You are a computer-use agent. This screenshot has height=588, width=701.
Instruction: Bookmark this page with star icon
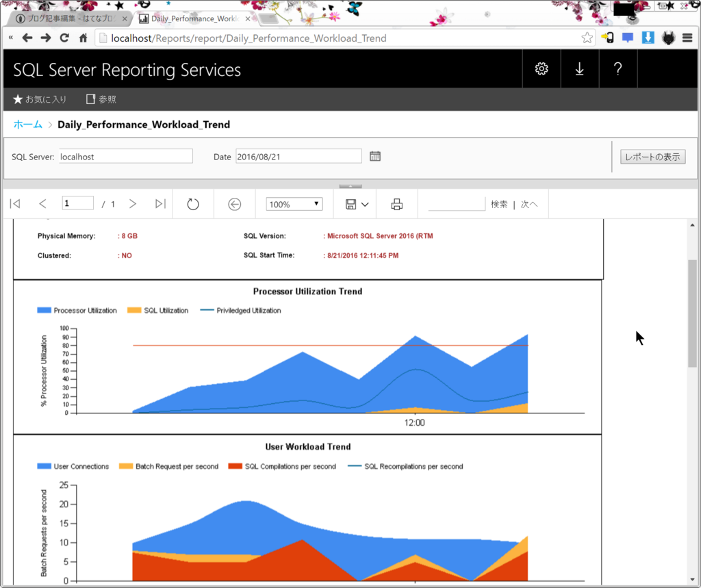(x=587, y=38)
